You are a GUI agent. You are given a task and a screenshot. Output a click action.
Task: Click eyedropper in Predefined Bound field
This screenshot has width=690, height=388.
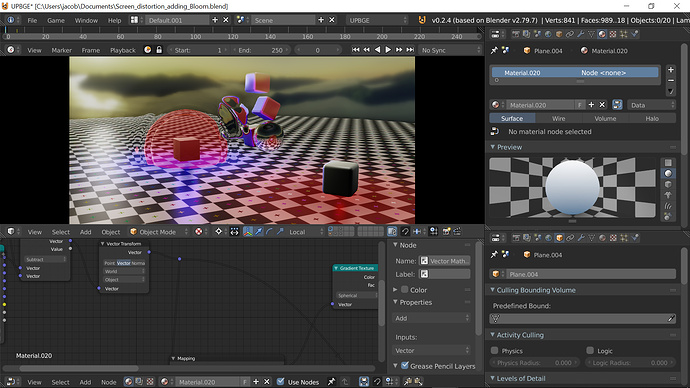tap(671, 318)
